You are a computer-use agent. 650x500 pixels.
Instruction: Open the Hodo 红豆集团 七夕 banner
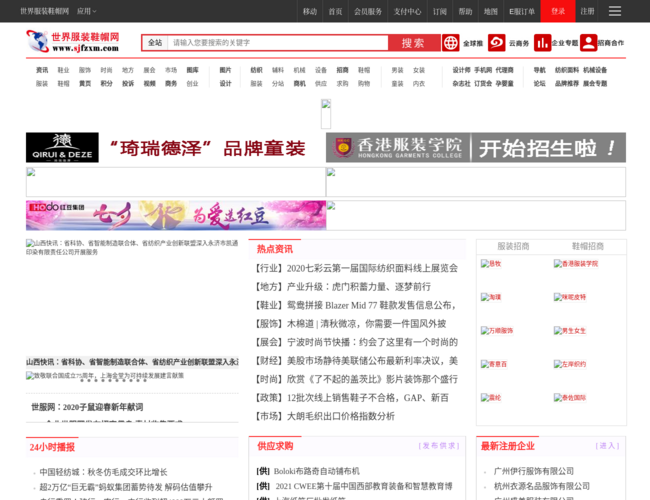pyautogui.click(x=176, y=215)
